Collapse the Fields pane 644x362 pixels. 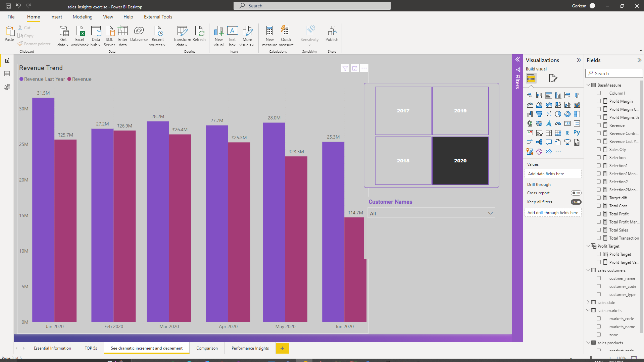click(x=639, y=60)
